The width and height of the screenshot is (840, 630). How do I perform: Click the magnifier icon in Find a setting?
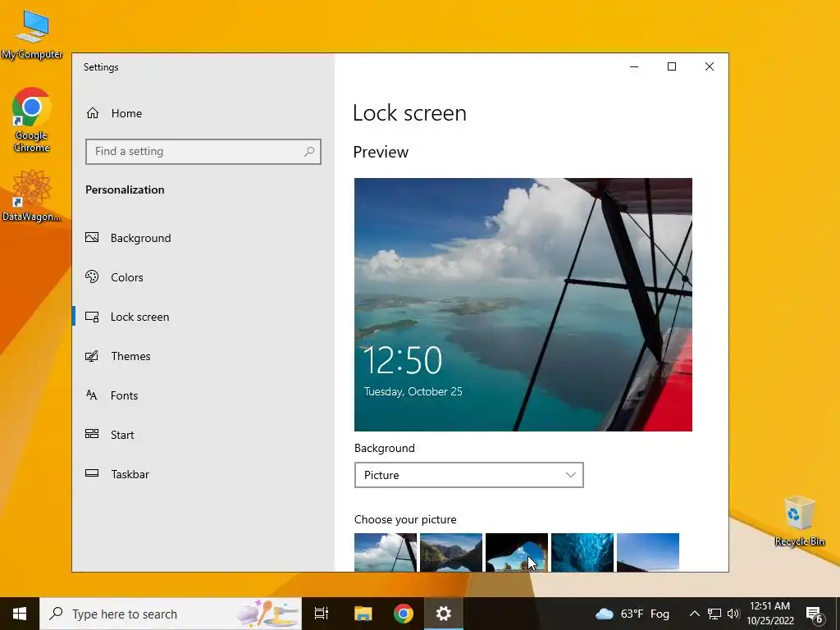[309, 152]
